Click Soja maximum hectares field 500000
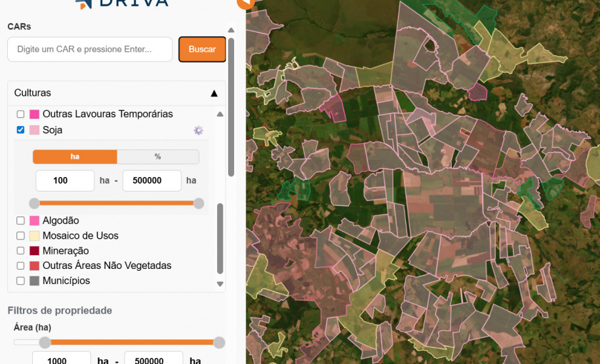Image resolution: width=600 pixels, height=364 pixels. pos(152,180)
